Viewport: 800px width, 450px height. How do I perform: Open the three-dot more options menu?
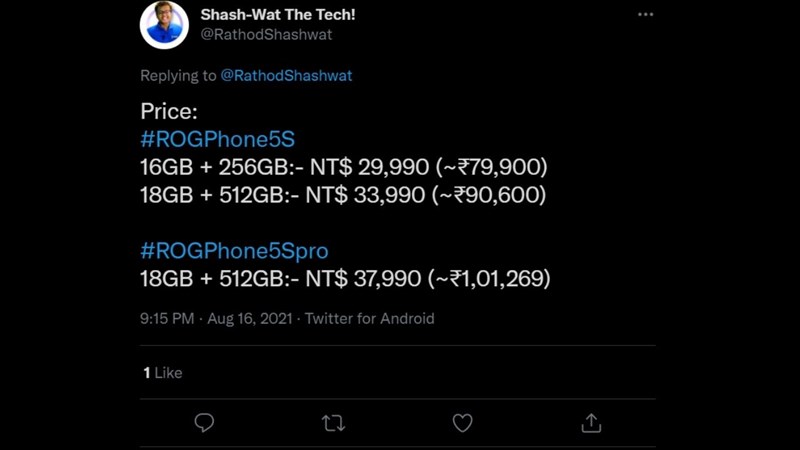[645, 15]
